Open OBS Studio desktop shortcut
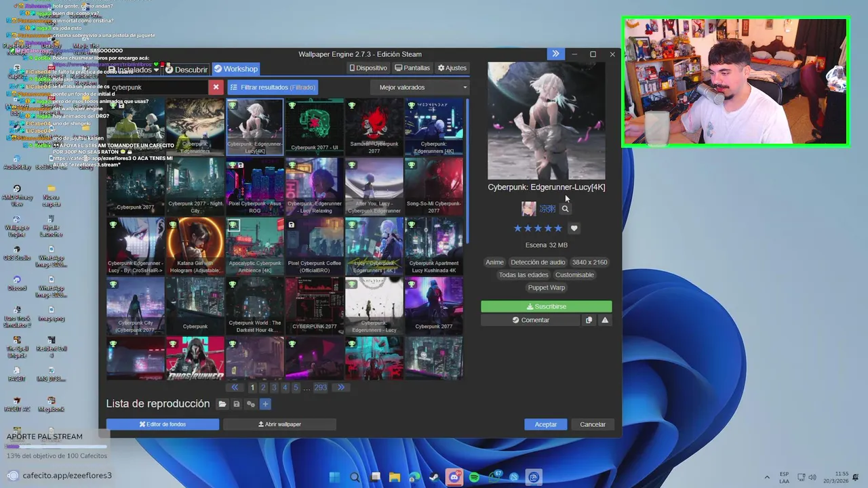868x488 pixels. tap(17, 253)
